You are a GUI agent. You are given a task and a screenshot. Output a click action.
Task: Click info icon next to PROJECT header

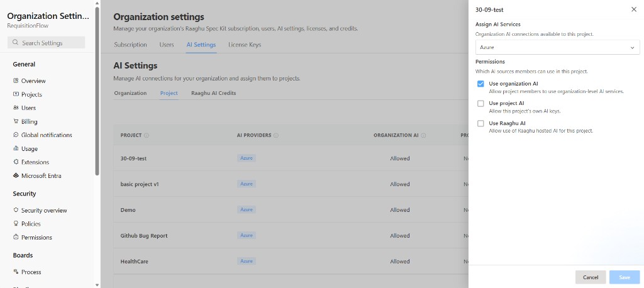click(x=147, y=136)
